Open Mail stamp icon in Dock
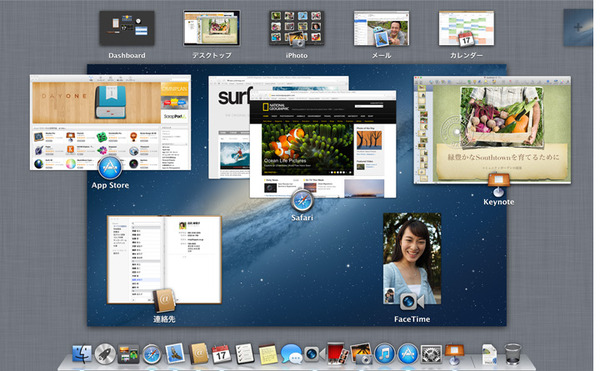Viewport: 600px width, 371px height. [x=175, y=353]
